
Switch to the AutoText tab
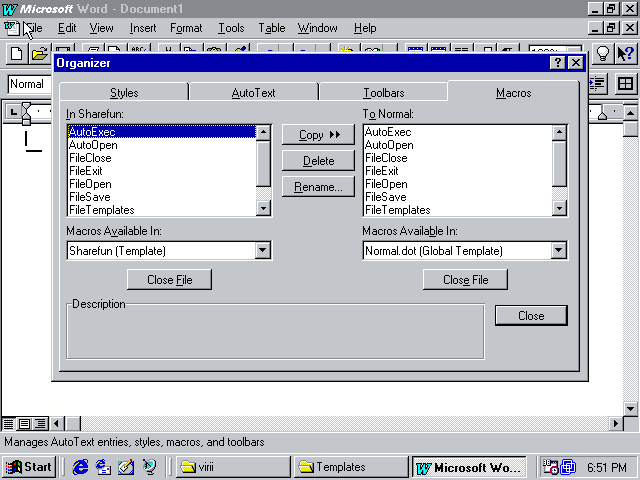click(253, 93)
